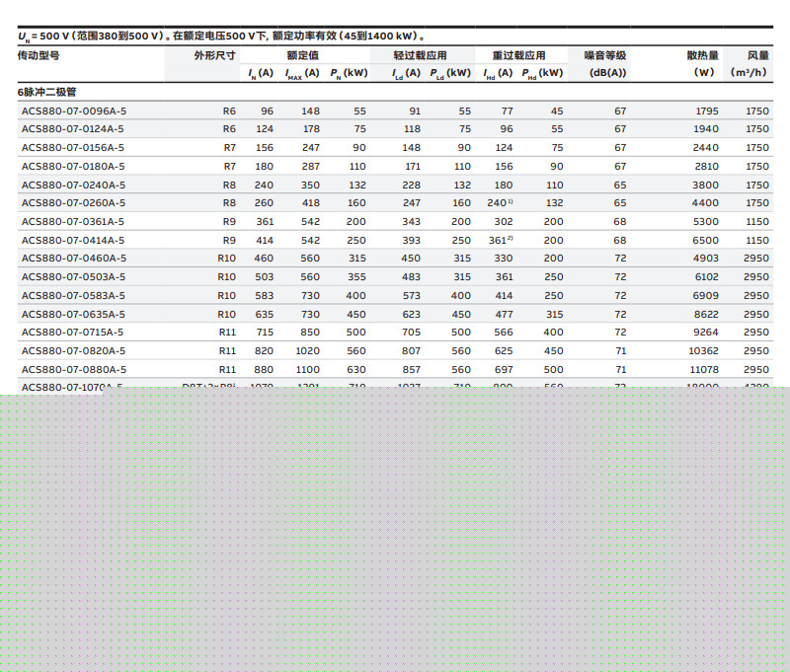Select heat dissipation value 2810

tap(706, 166)
